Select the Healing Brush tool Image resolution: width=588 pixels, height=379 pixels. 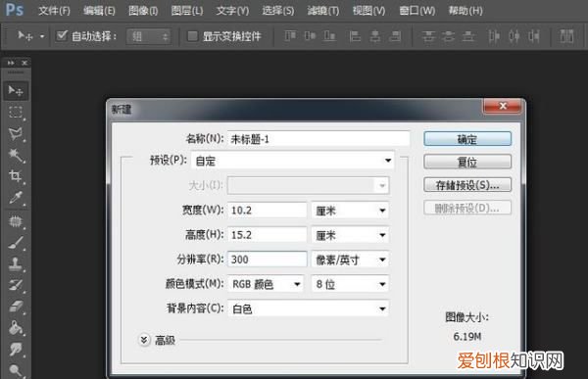coord(16,221)
